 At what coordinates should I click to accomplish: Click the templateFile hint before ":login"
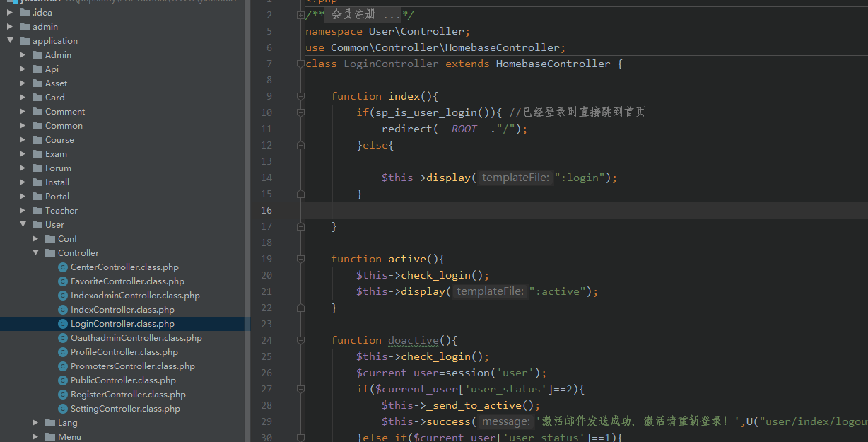[x=515, y=178]
